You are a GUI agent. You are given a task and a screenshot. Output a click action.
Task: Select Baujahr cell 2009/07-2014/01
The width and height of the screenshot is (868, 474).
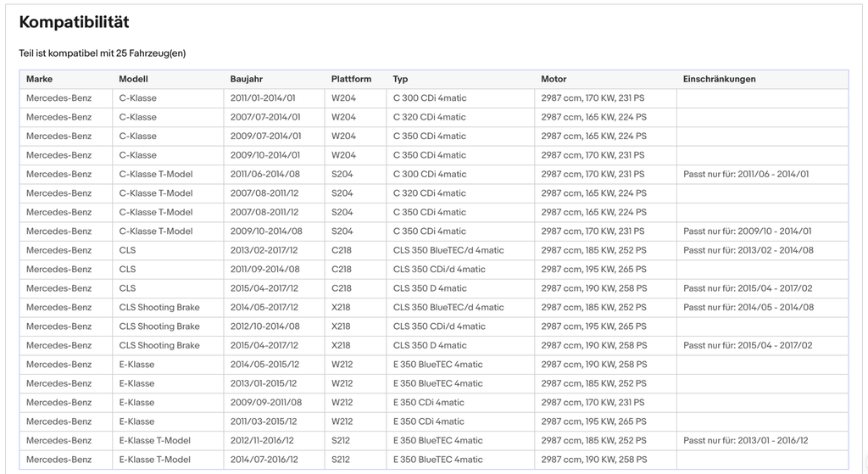point(265,137)
